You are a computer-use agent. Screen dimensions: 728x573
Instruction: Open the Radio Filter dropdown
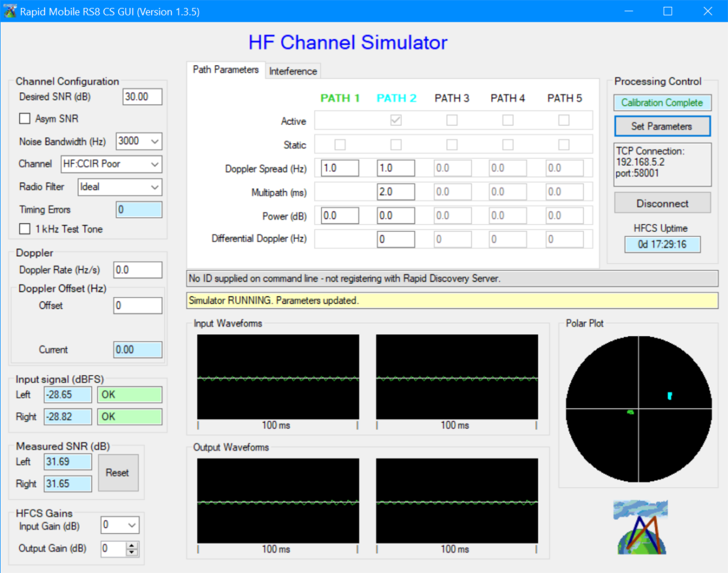tap(155, 187)
